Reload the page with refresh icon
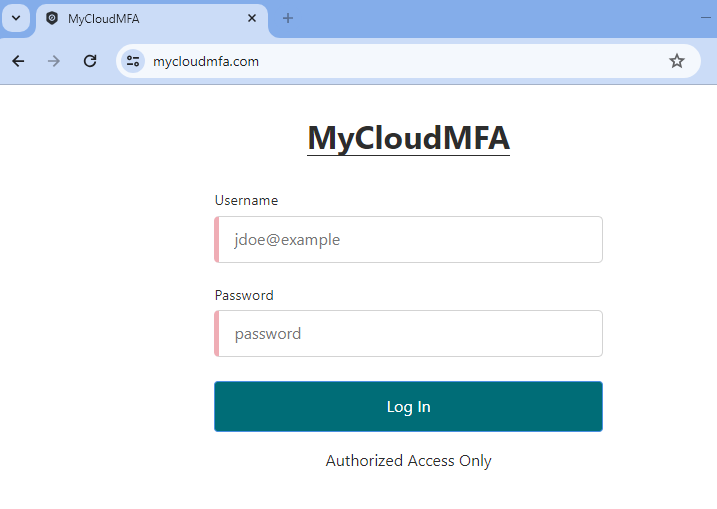 (90, 61)
